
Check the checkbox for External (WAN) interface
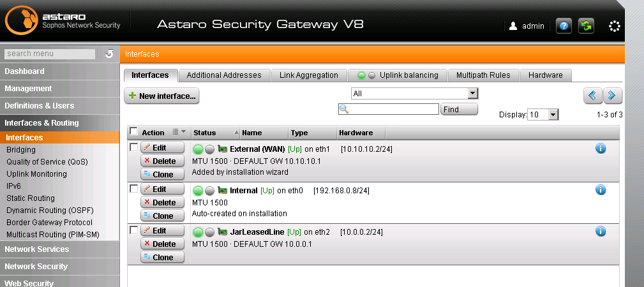[133, 147]
